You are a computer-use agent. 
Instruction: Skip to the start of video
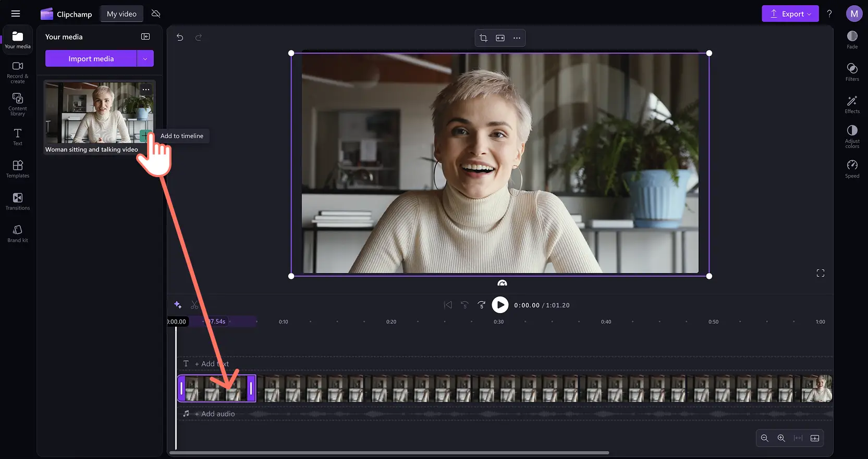point(448,305)
